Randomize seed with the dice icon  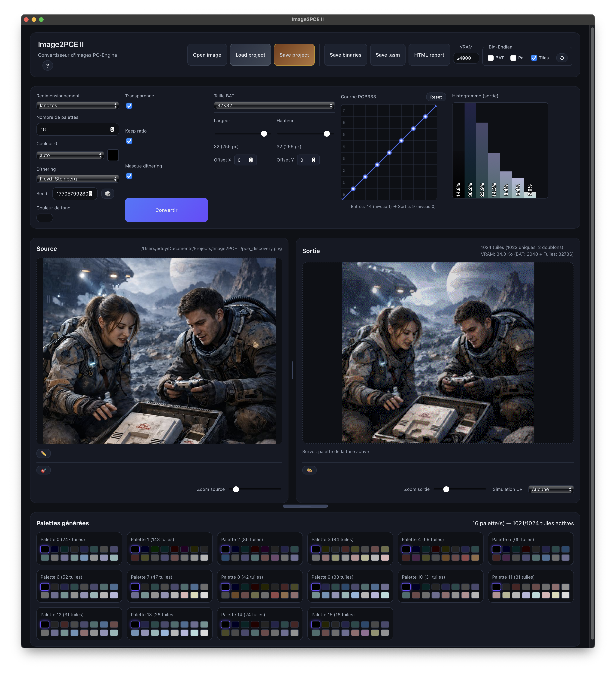click(x=107, y=194)
